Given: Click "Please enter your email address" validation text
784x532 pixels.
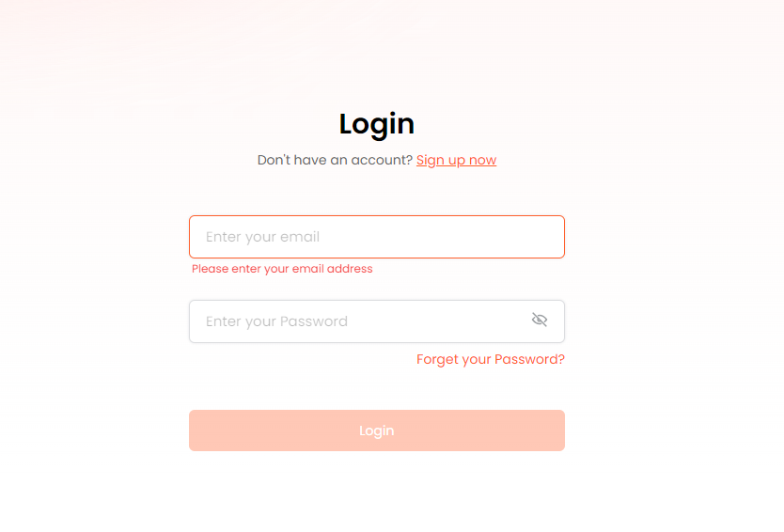Looking at the screenshot, I should point(282,269).
